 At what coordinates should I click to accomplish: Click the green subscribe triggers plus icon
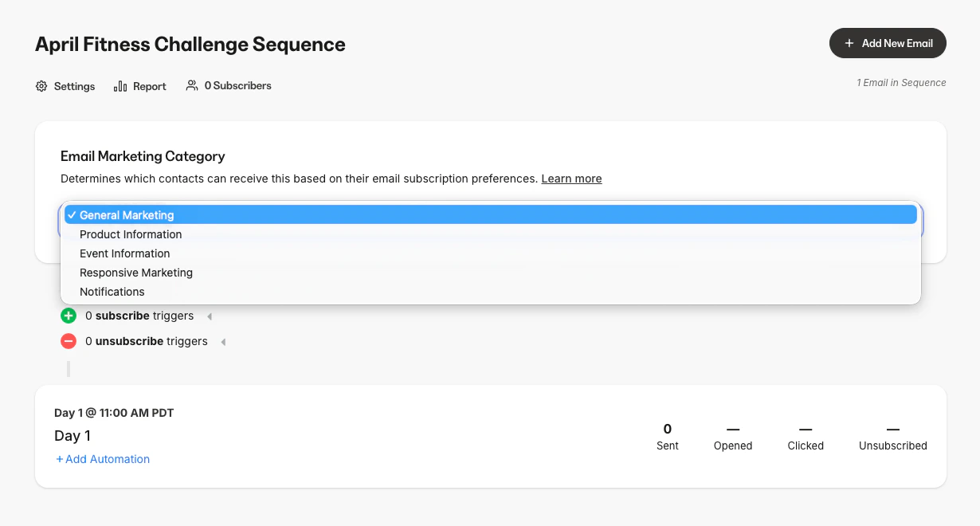click(x=69, y=316)
